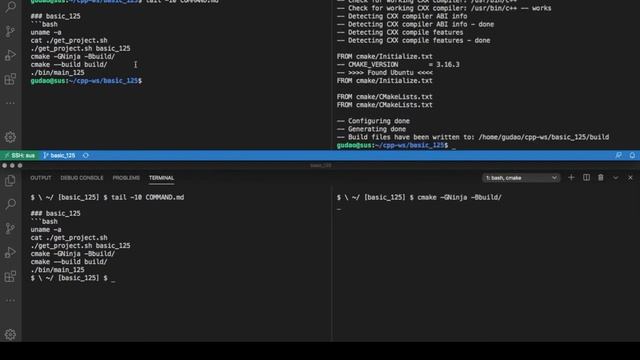Show more activity bar items in upper window
Screen dimensions: 640x360
click(x=10, y=103)
